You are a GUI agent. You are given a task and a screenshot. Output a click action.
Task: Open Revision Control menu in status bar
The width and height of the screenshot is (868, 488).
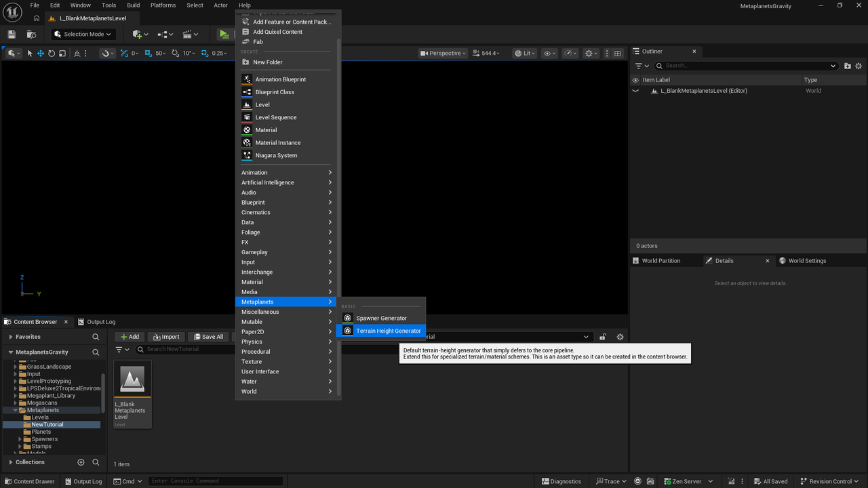[x=830, y=481]
